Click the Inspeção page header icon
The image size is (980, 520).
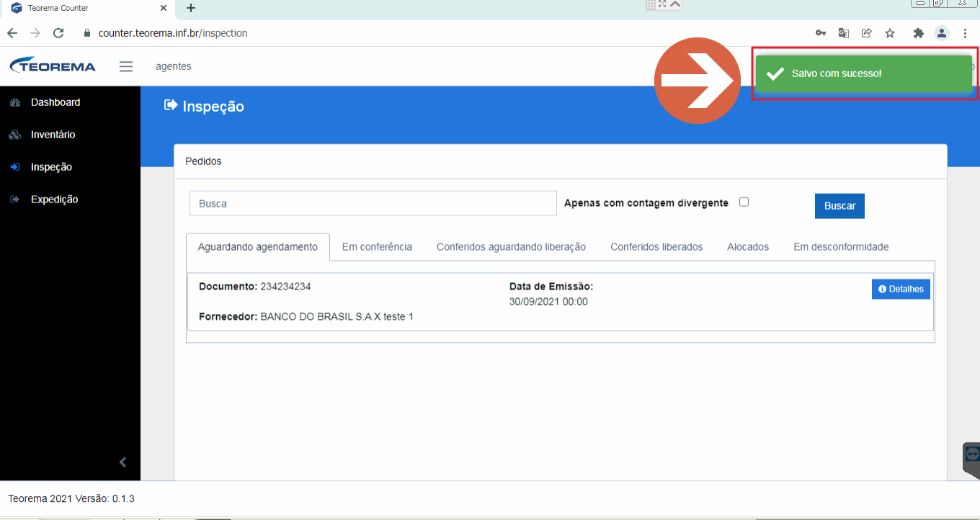point(171,106)
